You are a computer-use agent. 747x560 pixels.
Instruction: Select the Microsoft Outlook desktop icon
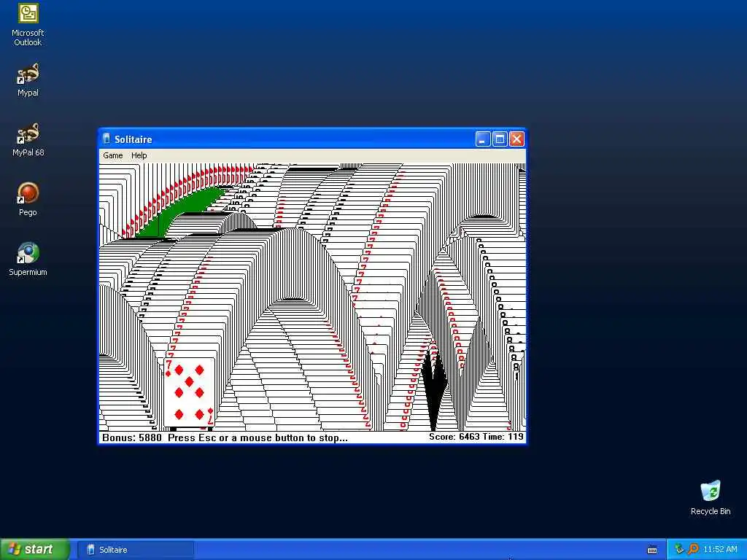(x=28, y=25)
